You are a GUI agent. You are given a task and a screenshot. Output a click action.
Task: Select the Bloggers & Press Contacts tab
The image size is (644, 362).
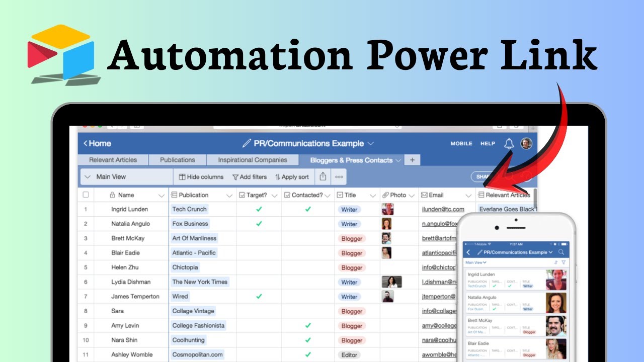click(x=351, y=160)
